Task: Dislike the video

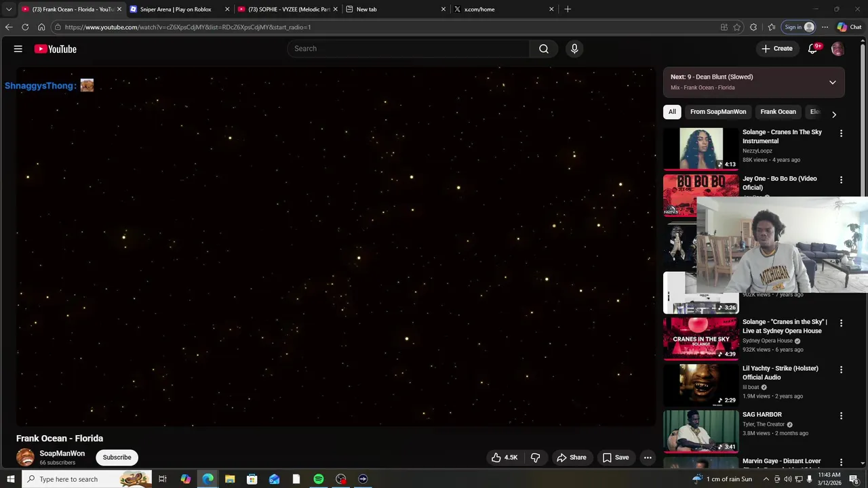Action: click(536, 457)
